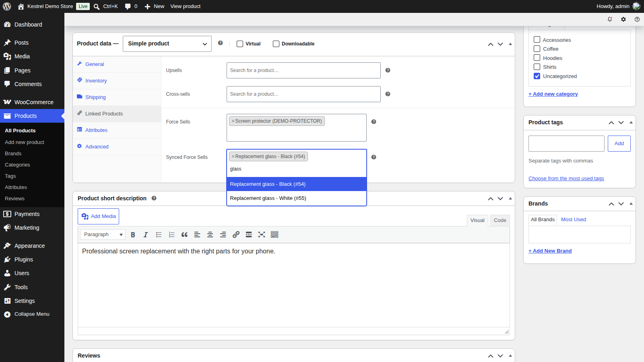The image size is (644, 362).
Task: Click the screen options gear icon
Action: click(623, 19)
